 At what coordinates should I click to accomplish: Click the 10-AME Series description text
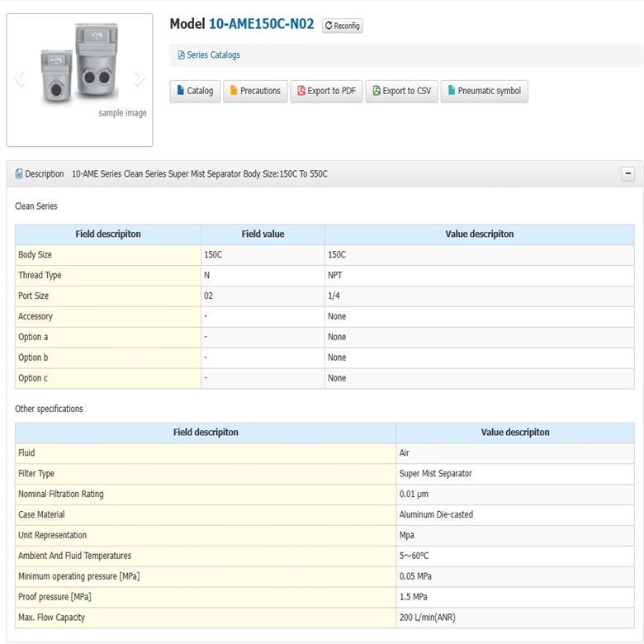200,173
